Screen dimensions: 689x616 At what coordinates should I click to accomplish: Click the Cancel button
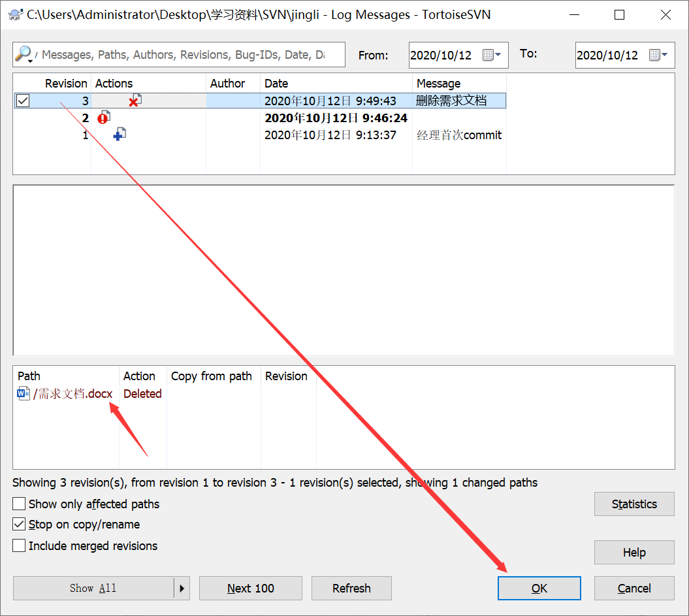click(634, 588)
